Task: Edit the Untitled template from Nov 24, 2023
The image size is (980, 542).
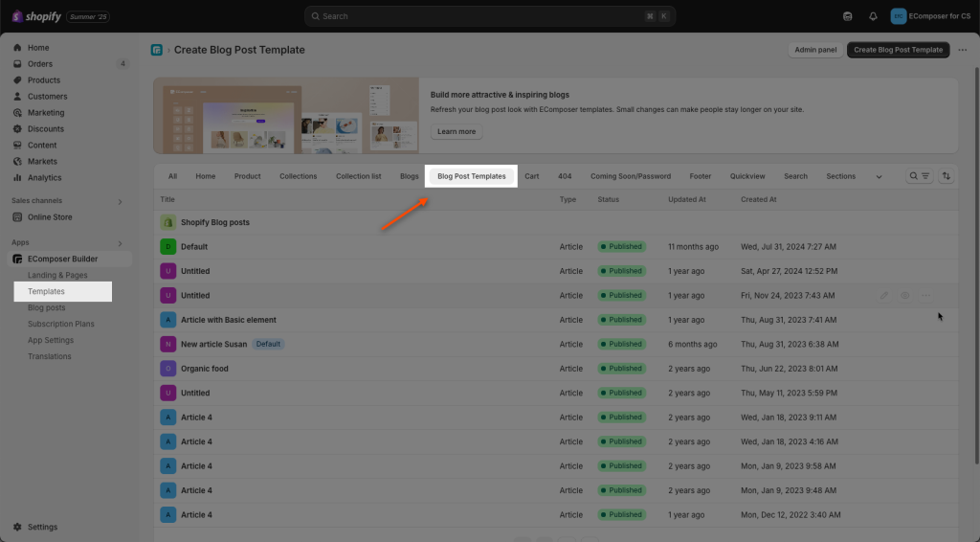Action: (x=883, y=296)
